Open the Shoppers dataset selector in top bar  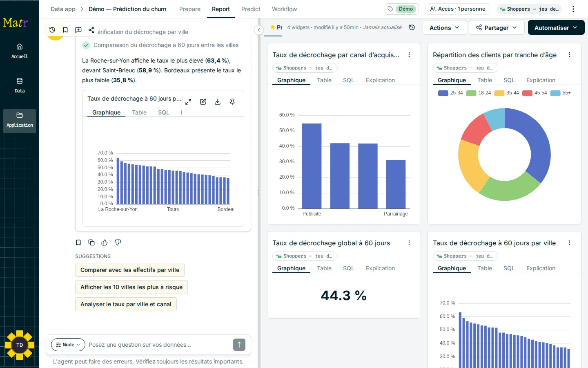pyautogui.click(x=529, y=9)
